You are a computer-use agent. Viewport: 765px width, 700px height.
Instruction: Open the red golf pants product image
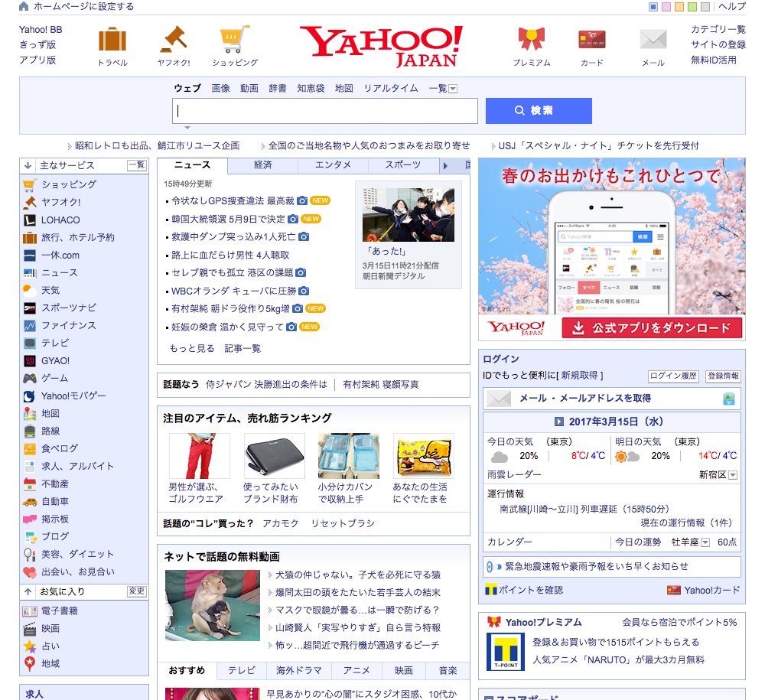[199, 456]
